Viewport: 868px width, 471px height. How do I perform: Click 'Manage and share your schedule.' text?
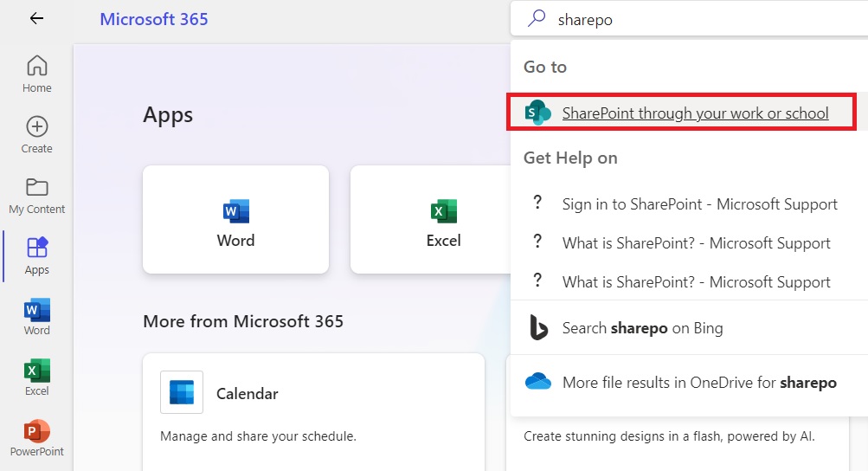[x=258, y=436]
